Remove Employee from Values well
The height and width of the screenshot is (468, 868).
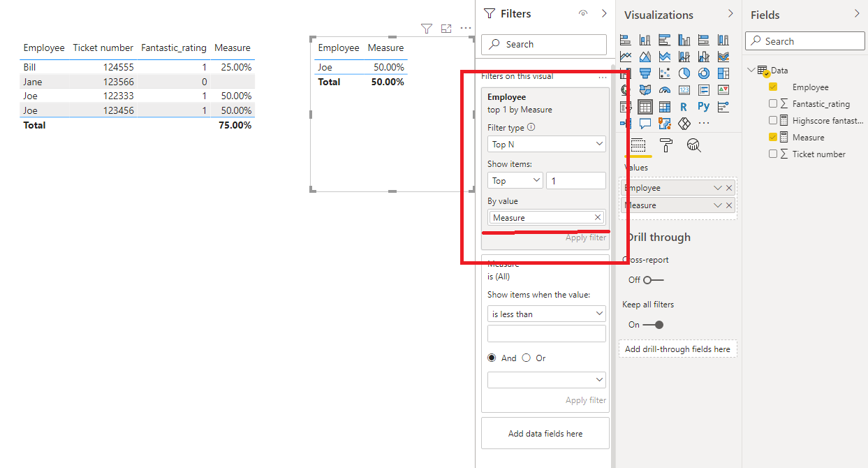729,188
